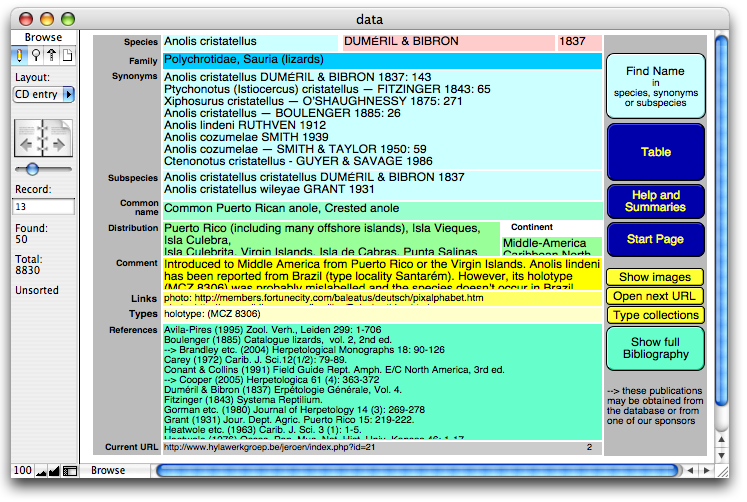Open the Browse mode pop-up at bottom

click(x=117, y=471)
